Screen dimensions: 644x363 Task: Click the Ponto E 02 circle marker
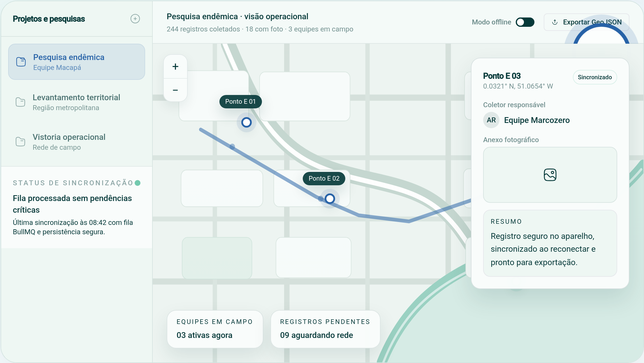pyautogui.click(x=330, y=199)
